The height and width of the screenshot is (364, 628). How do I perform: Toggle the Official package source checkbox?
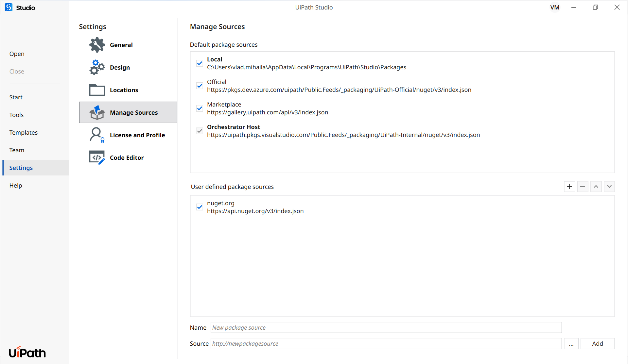coord(200,86)
